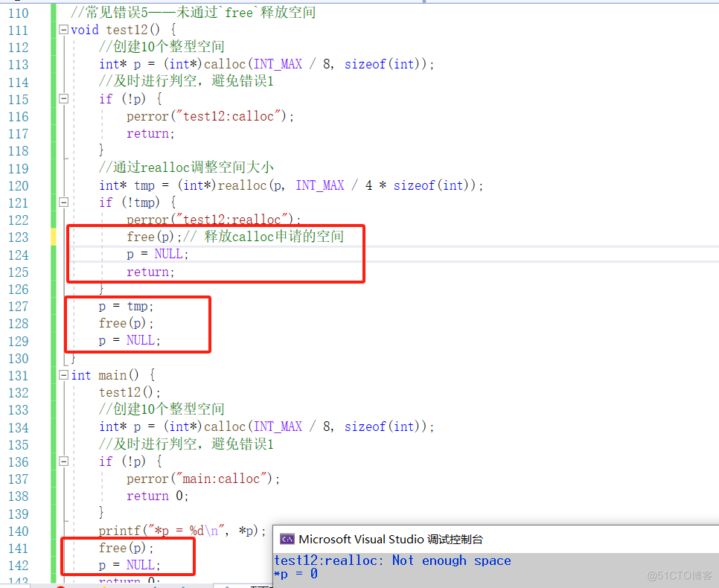This screenshot has width=719, height=588.
Task: Click the printf("*p = %d\n", *p) statement
Action: [x=182, y=531]
